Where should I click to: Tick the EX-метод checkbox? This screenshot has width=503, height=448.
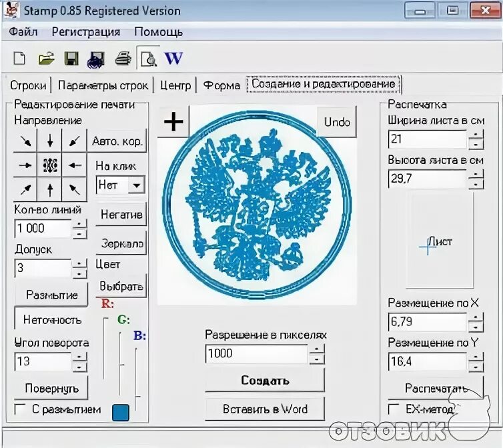pyautogui.click(x=394, y=409)
